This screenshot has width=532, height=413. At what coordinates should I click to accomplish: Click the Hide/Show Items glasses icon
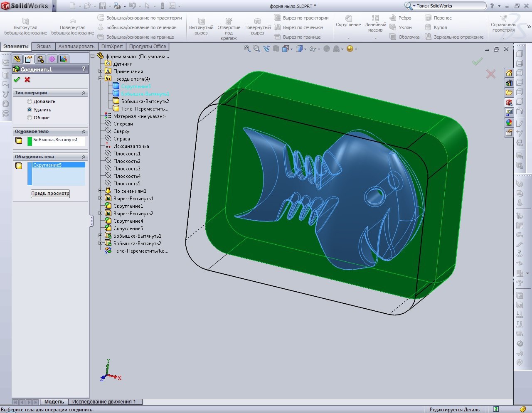click(313, 49)
